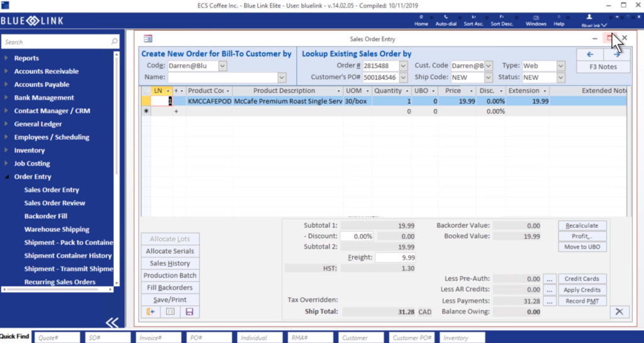Click the sidebar Search box

(x=57, y=42)
